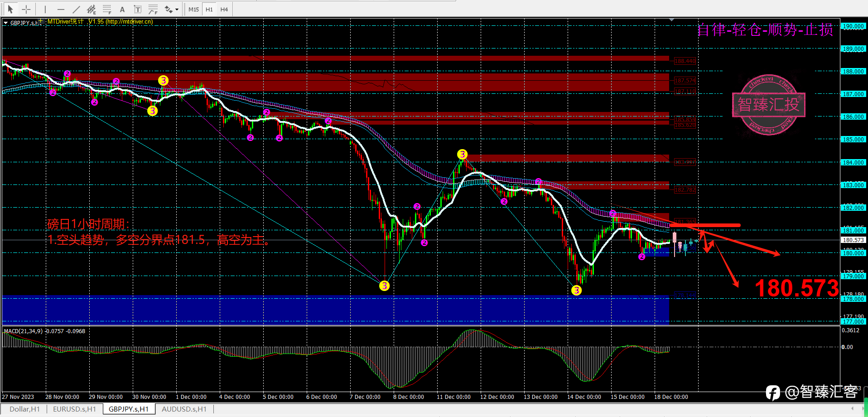
Task: Open the AUDUSD.s,H1 chart tab
Action: [x=184, y=409]
